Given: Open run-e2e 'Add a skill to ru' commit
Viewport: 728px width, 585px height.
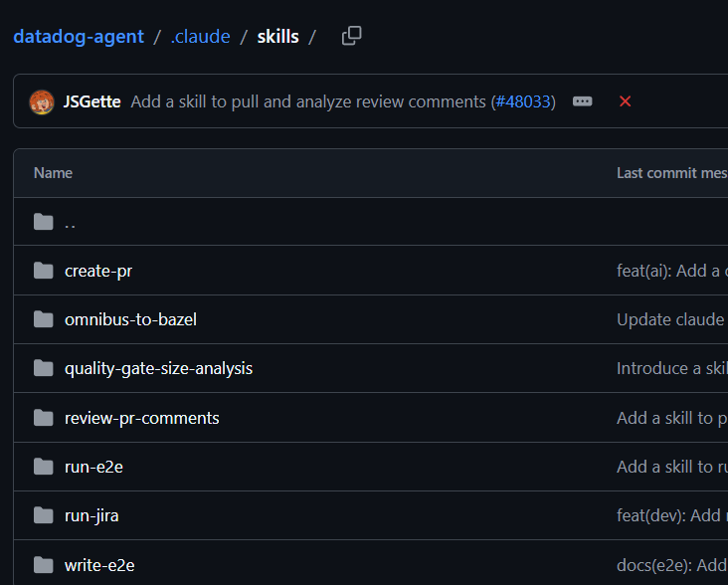Looking at the screenshot, I should click(672, 467).
